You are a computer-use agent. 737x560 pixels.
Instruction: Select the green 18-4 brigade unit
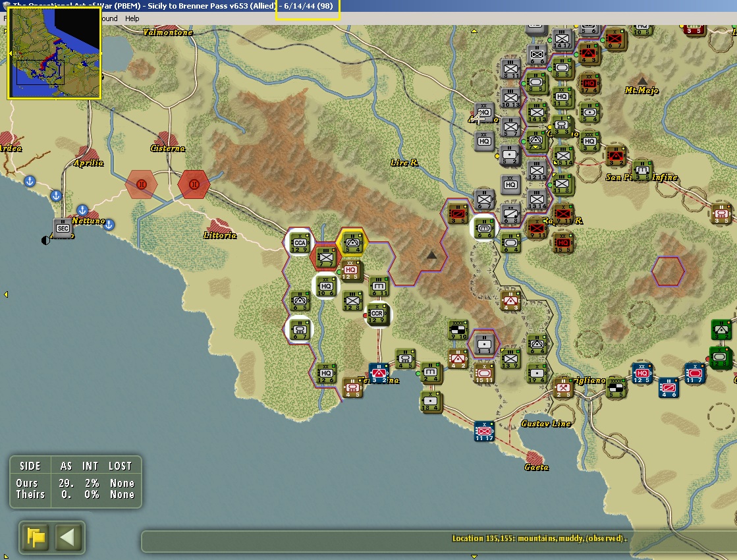(431, 402)
